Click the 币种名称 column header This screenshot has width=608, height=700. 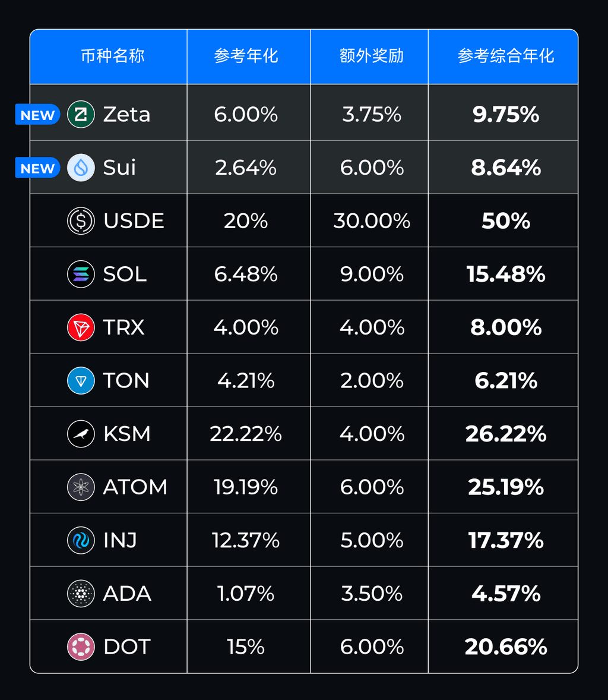(113, 56)
